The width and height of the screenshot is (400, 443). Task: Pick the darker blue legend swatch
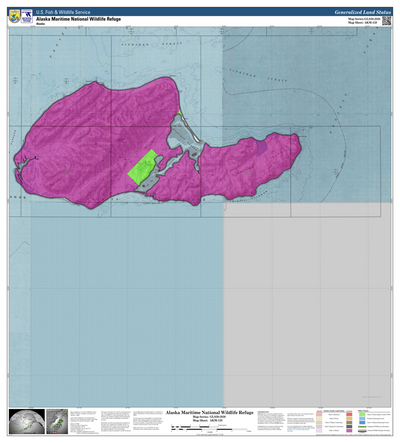tap(362, 422)
